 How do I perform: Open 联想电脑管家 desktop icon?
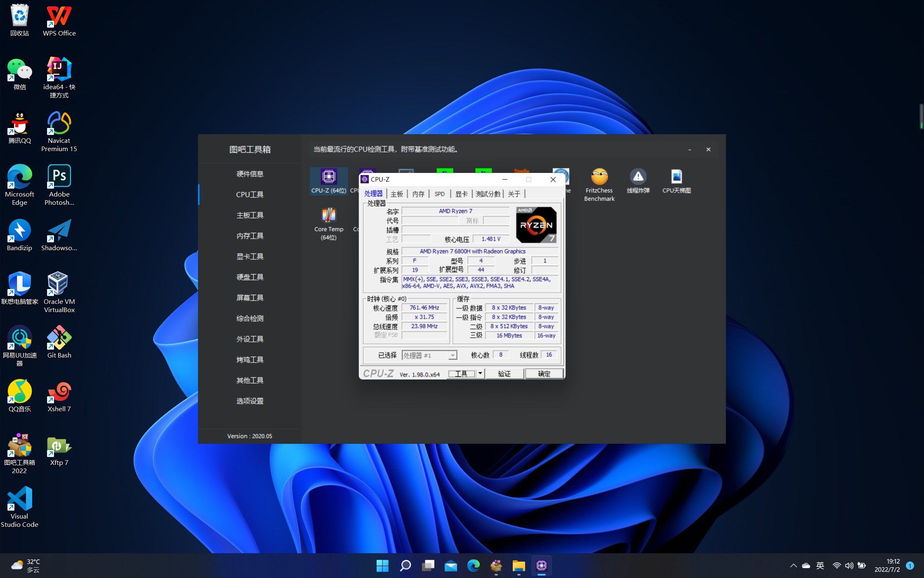pyautogui.click(x=19, y=288)
